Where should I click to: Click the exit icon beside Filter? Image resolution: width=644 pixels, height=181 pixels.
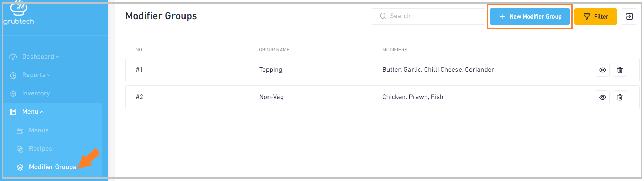tap(629, 16)
